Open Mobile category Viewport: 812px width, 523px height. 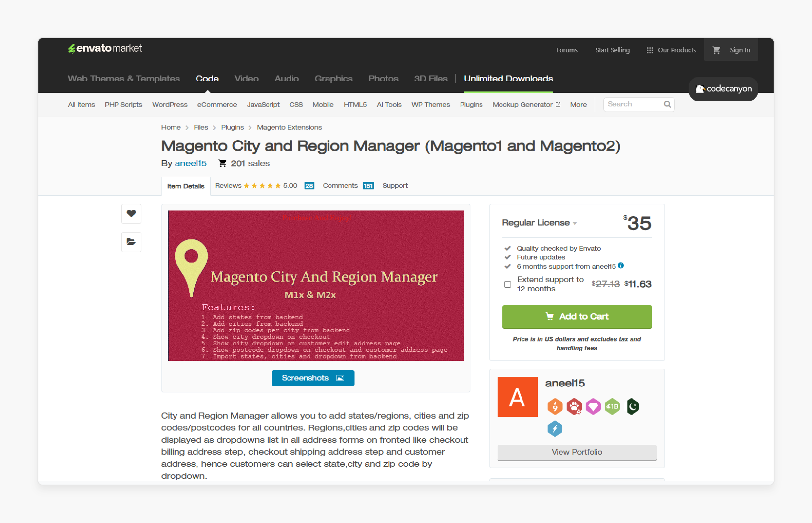[x=323, y=105]
